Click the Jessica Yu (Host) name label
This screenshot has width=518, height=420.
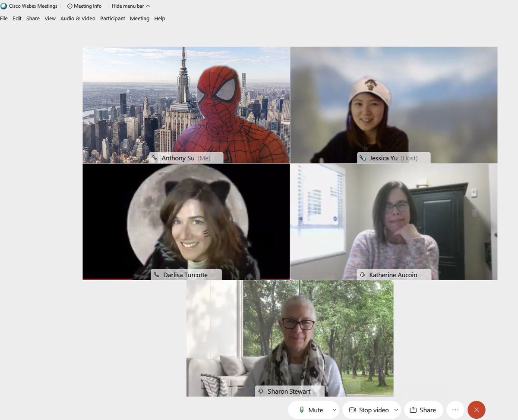(393, 158)
